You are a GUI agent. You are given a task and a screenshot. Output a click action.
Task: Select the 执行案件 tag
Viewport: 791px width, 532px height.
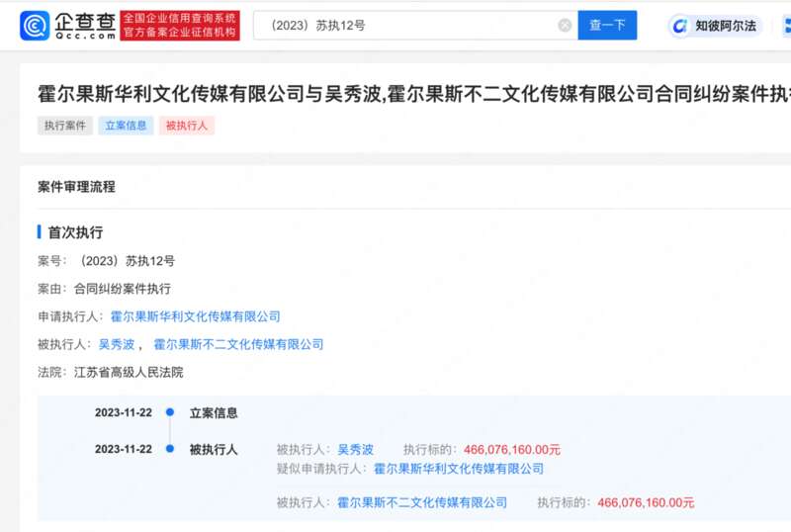[x=65, y=126]
